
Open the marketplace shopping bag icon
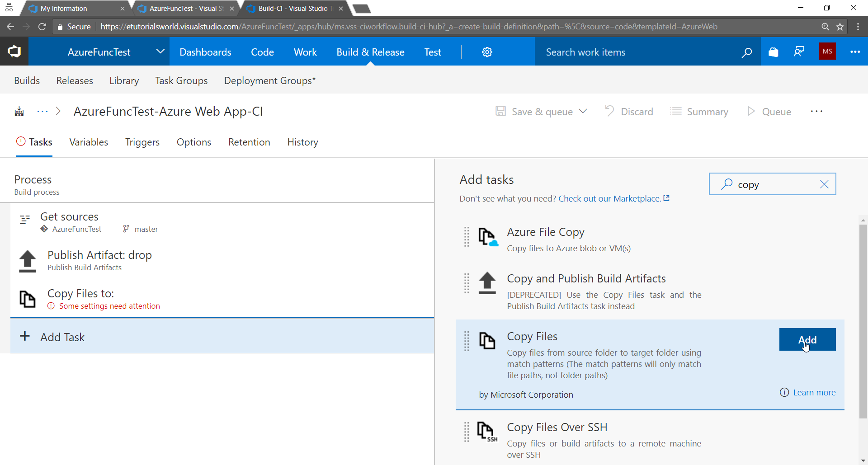[773, 52]
